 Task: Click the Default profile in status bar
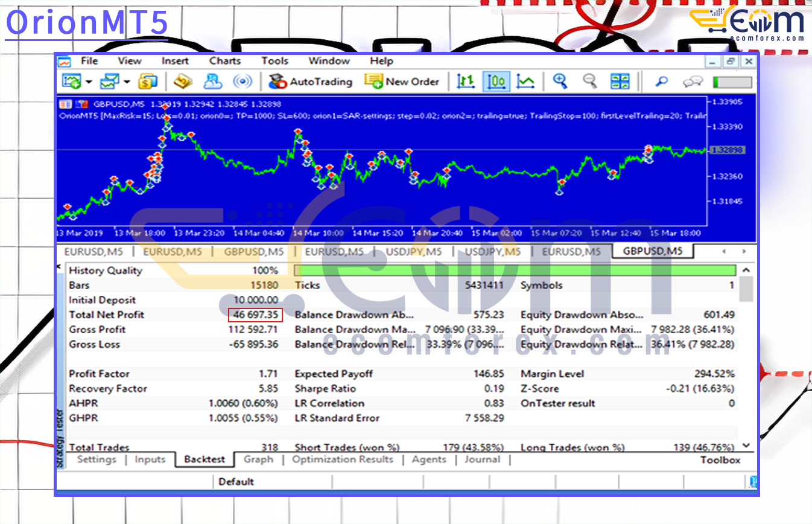click(236, 482)
